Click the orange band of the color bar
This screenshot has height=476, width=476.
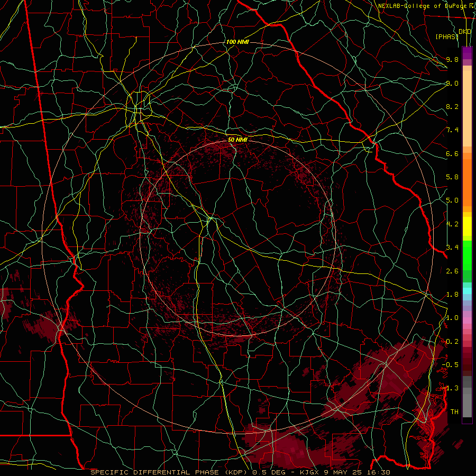[467, 183]
